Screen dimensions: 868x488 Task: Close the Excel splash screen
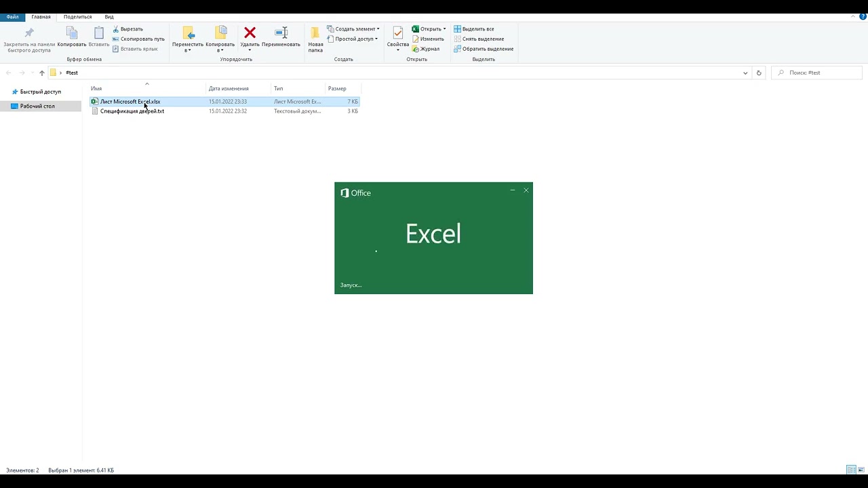[526, 190]
